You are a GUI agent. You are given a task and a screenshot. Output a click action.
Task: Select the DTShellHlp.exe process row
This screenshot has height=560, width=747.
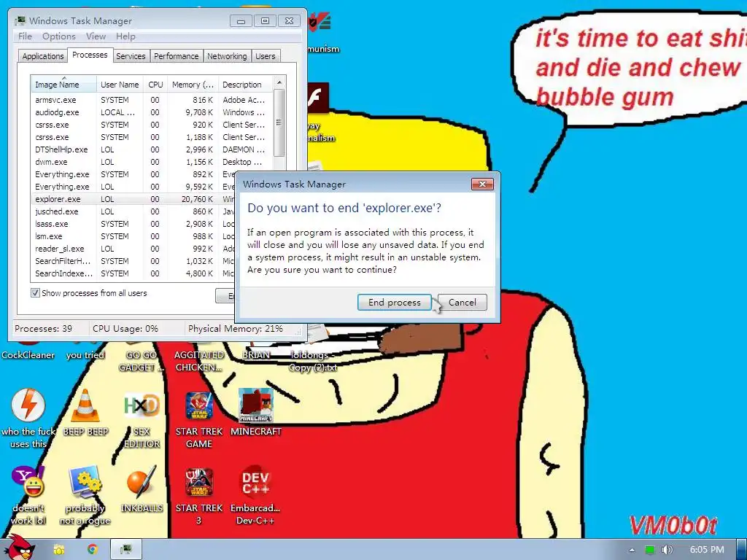coord(152,149)
